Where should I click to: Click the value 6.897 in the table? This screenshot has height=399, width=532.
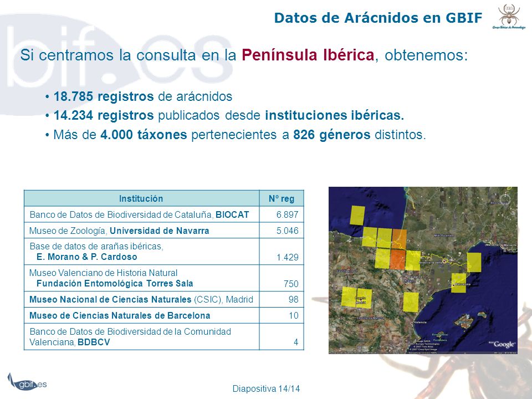[287, 214]
